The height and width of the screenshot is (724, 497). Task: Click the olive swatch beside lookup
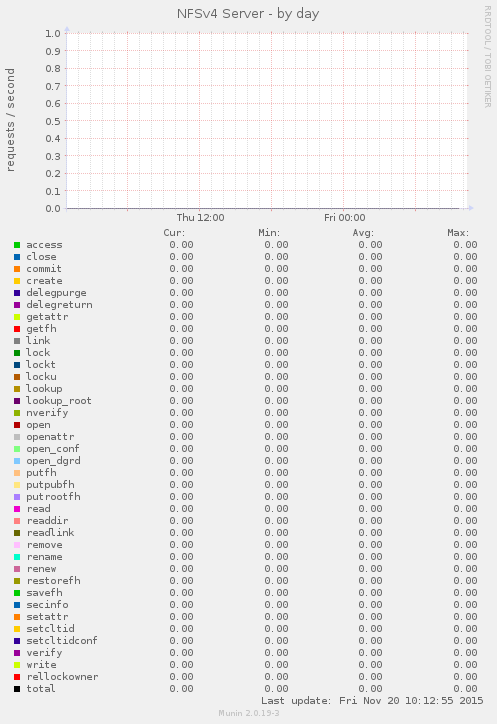(17, 389)
